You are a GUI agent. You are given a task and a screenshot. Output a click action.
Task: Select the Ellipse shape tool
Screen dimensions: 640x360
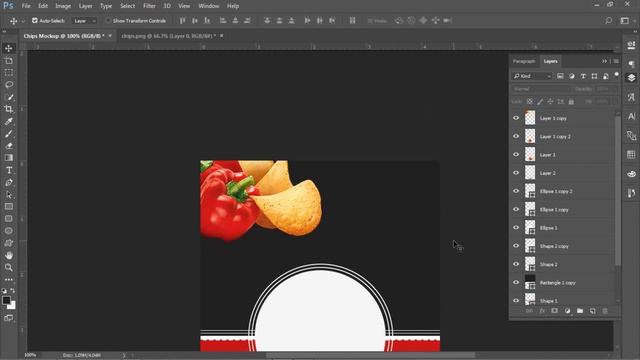coord(9,231)
